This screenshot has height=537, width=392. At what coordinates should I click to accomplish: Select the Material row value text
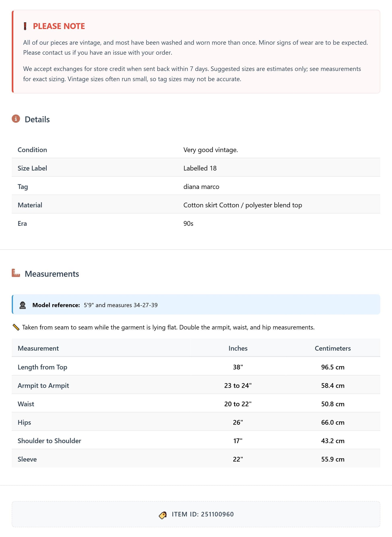(243, 205)
